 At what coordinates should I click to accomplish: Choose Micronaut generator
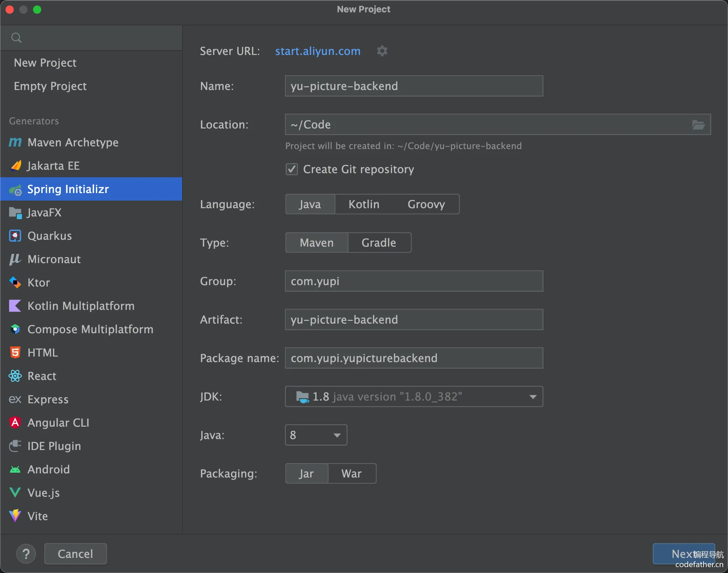click(x=91, y=259)
